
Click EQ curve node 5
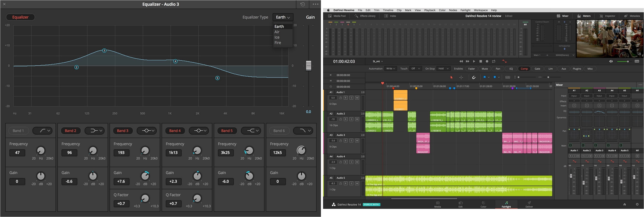tap(217, 78)
